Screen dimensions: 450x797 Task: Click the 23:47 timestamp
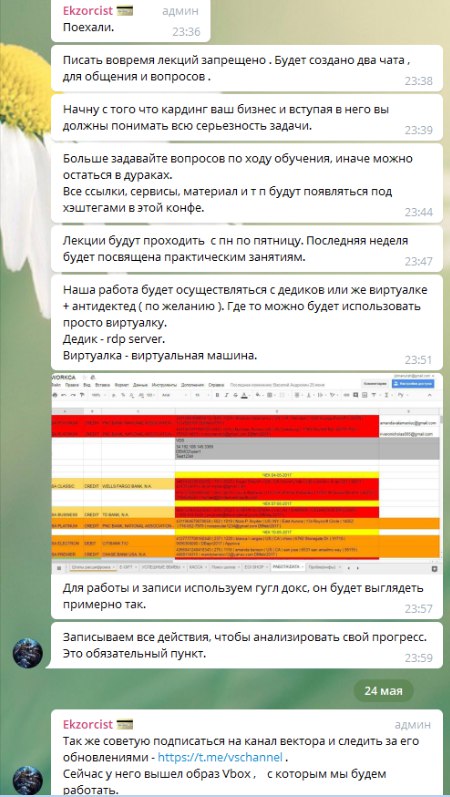click(418, 261)
